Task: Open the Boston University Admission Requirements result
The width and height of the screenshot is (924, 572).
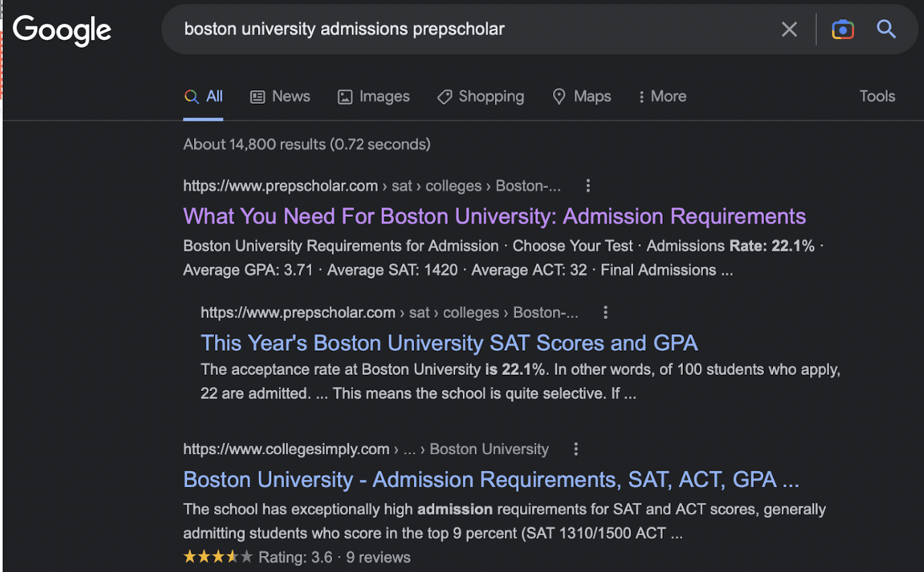Action: pos(494,216)
